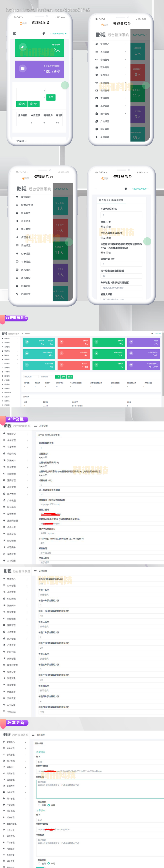Click 分享域名 input field in phone form
The width and height of the screenshot is (164, 868).
(x=121, y=288)
